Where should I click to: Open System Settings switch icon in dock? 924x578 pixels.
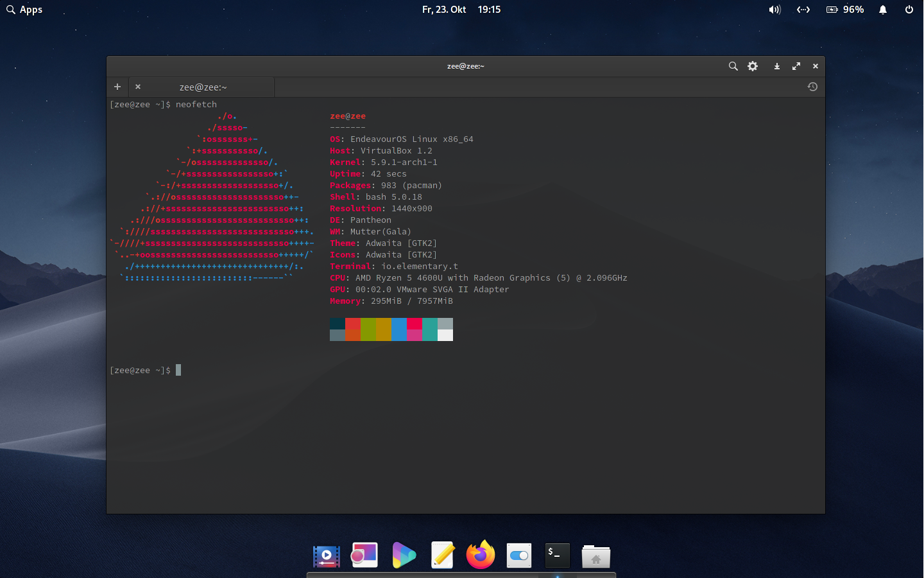point(519,556)
